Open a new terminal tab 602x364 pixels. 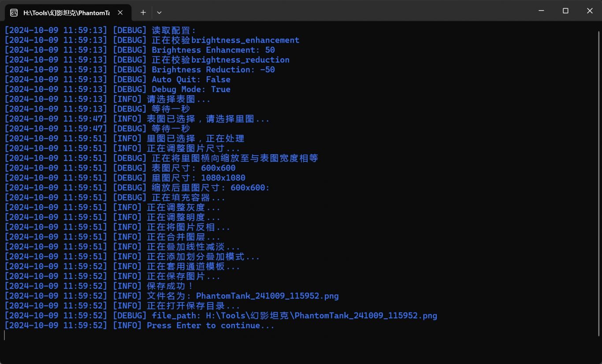(143, 12)
